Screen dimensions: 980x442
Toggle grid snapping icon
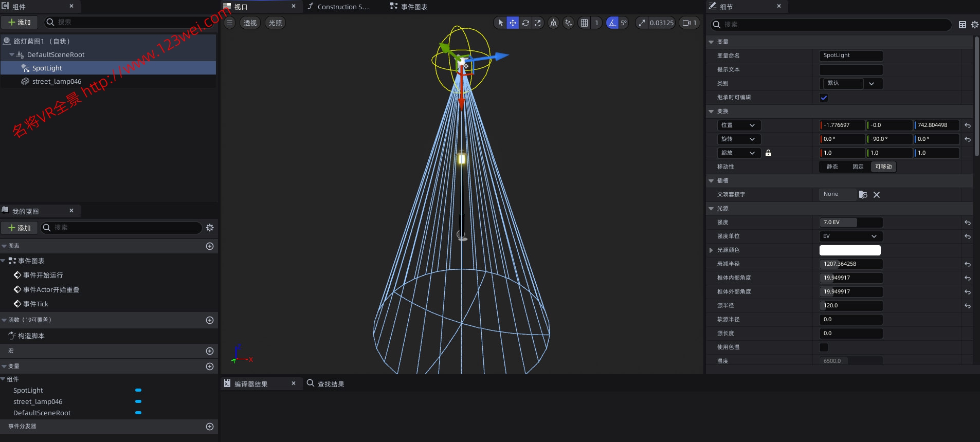[x=584, y=23]
